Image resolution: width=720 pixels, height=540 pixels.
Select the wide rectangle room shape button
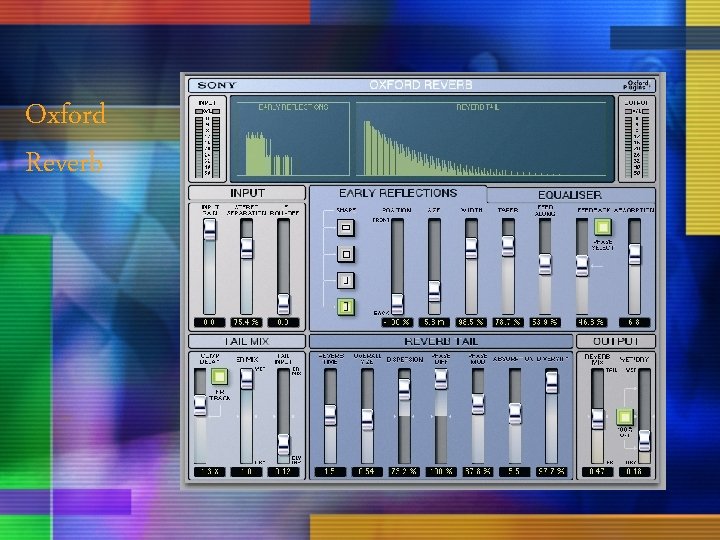346,227
